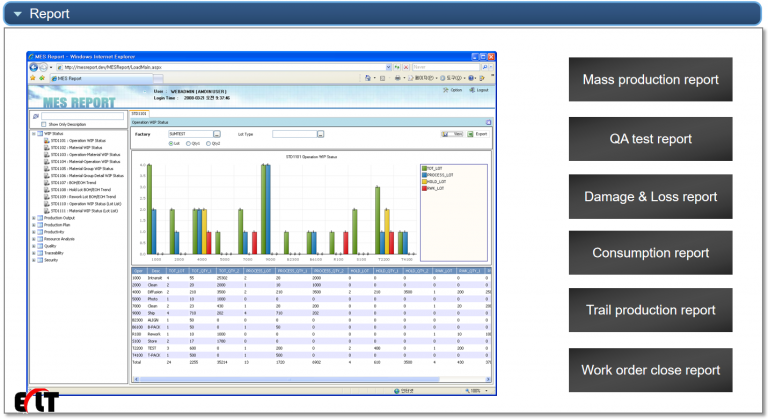Click the View button with chart icon
Screen dimensions: 768x419
[x=452, y=133]
